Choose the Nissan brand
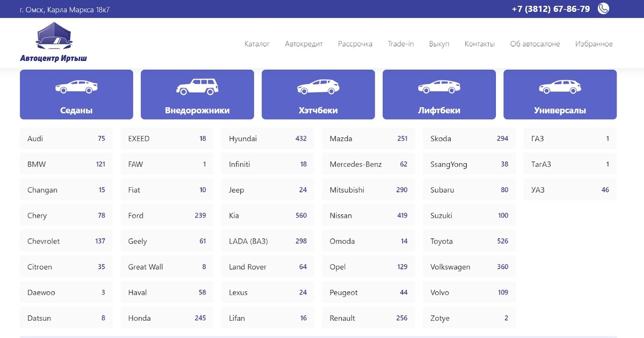644x338 pixels. click(369, 216)
